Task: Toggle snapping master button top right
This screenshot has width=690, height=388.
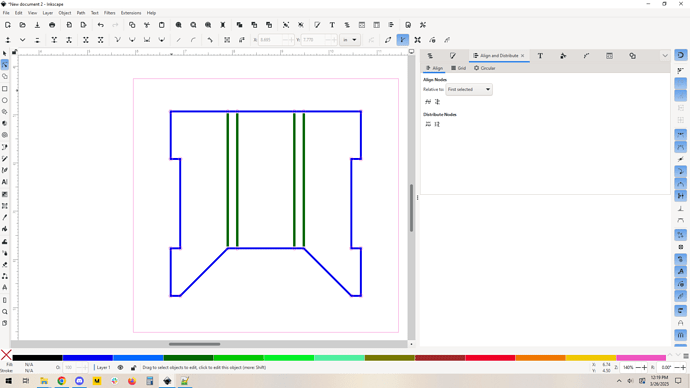Action: pyautogui.click(x=680, y=55)
